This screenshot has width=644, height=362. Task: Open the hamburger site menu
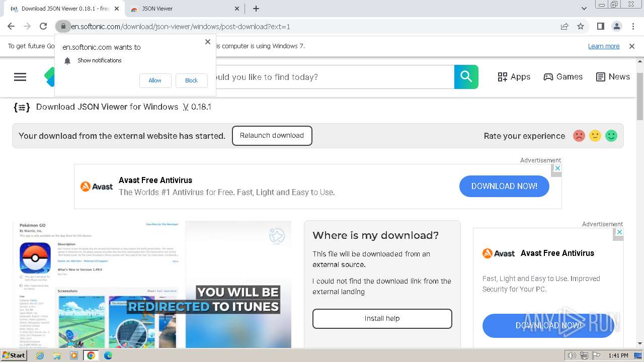[20, 77]
